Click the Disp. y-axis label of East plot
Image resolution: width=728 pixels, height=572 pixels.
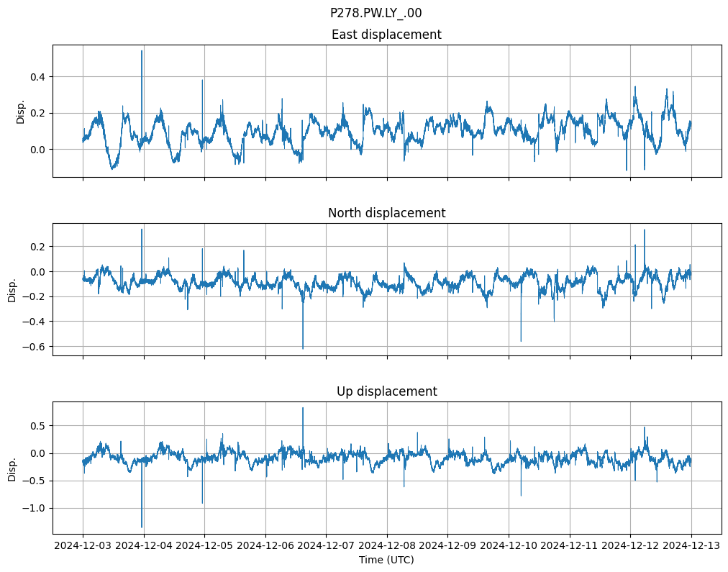click(x=21, y=111)
